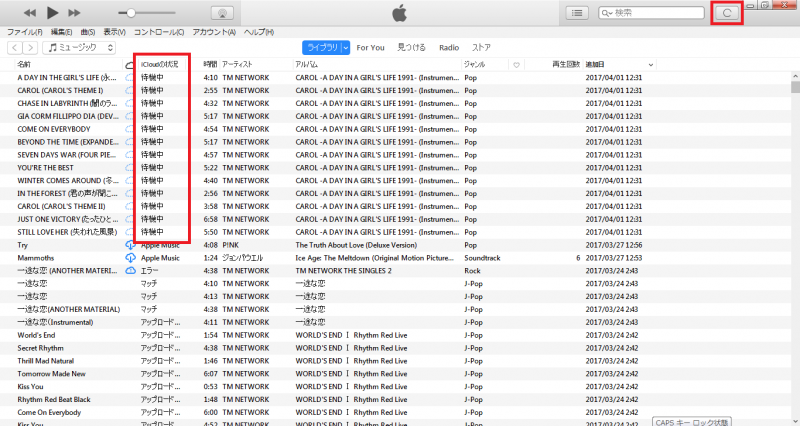Click waiting cloud icon for A DAY IN THE GIRL'S LIFE
This screenshot has height=426, width=800.
130,78
